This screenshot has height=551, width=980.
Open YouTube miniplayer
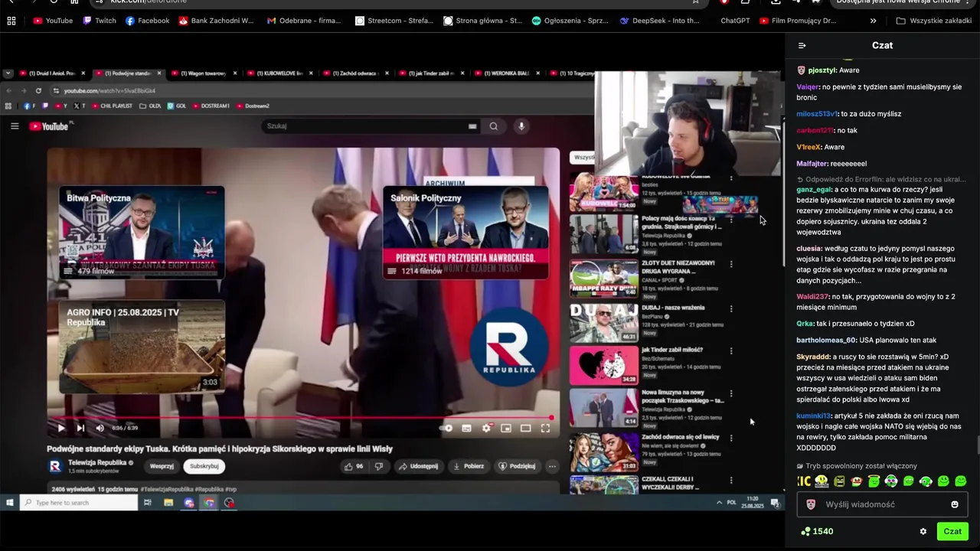click(506, 429)
